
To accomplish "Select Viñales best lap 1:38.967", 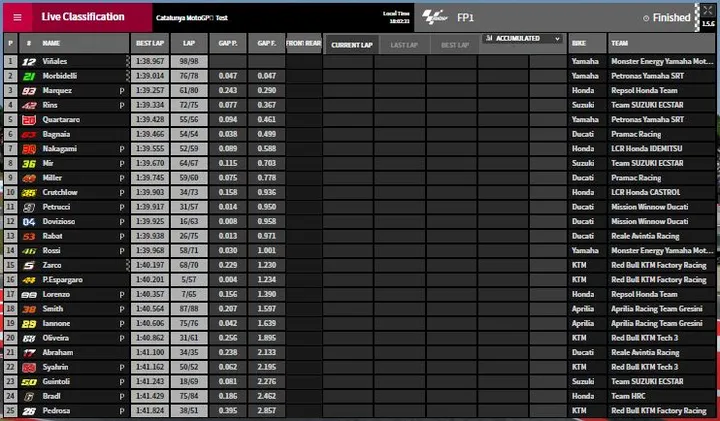I will click(150, 62).
